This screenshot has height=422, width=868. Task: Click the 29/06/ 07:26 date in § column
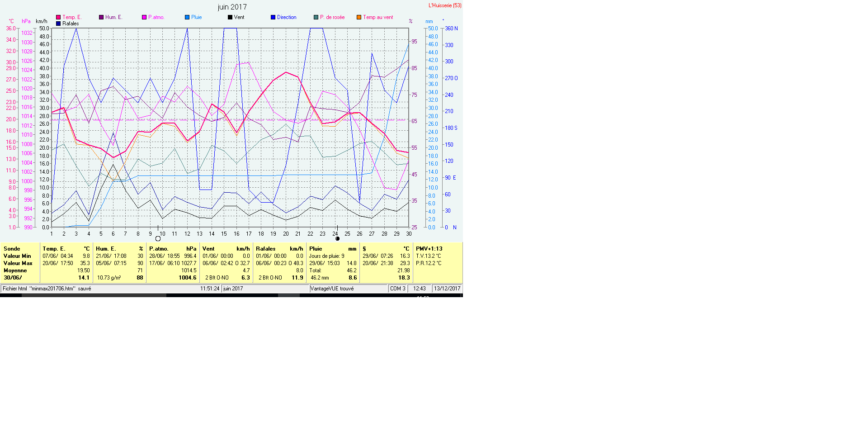[378, 256]
